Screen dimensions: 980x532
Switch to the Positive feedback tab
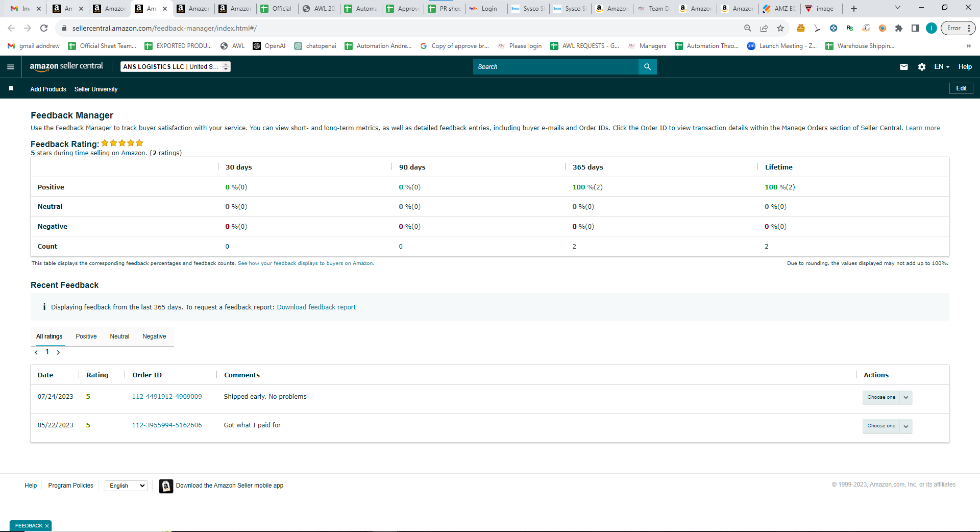[86, 336]
